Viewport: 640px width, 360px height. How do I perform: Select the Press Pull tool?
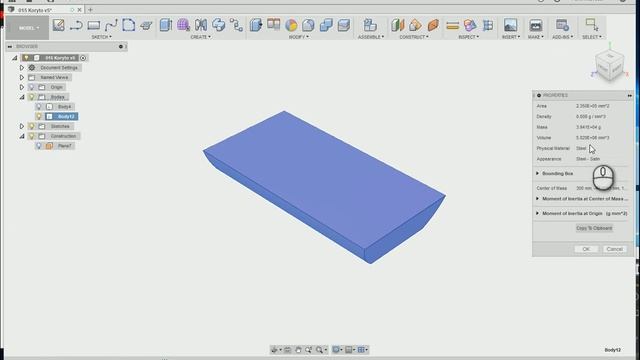[256, 25]
